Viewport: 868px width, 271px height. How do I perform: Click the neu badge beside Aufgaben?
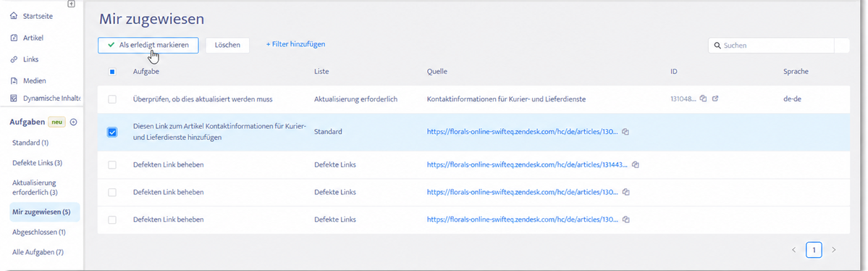(x=56, y=122)
